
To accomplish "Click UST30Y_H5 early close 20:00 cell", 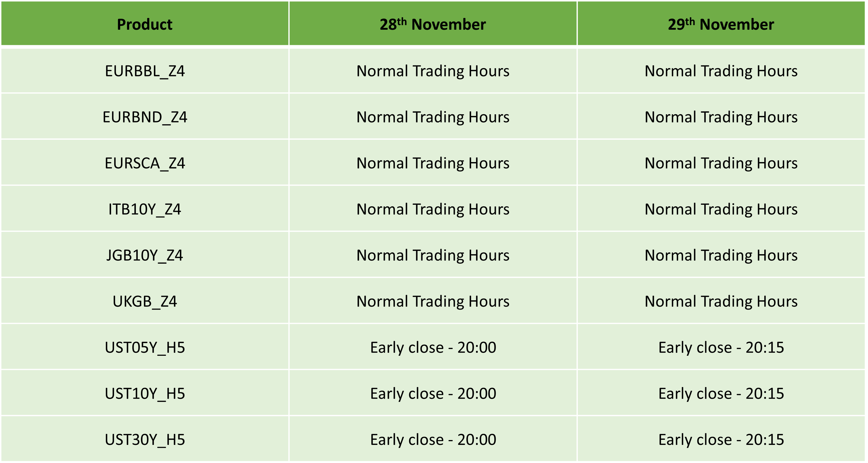I will click(433, 439).
